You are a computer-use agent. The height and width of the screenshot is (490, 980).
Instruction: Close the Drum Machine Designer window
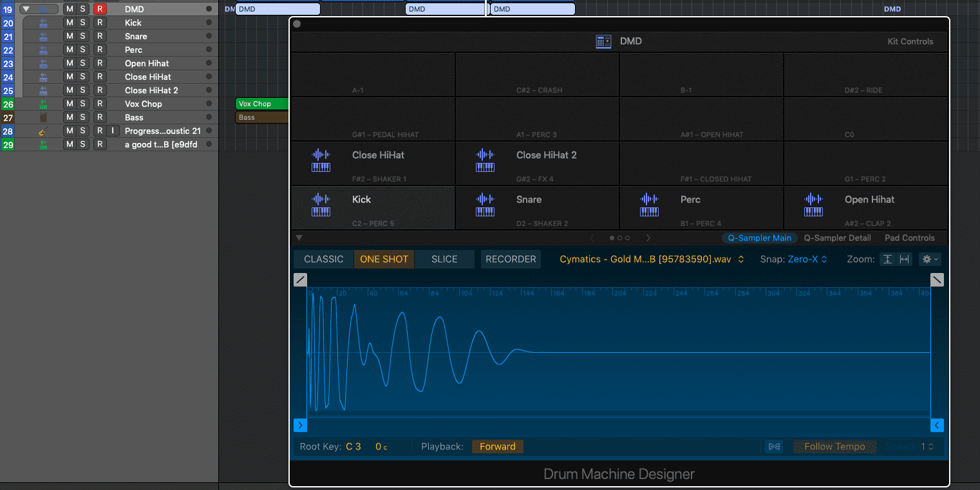click(297, 24)
